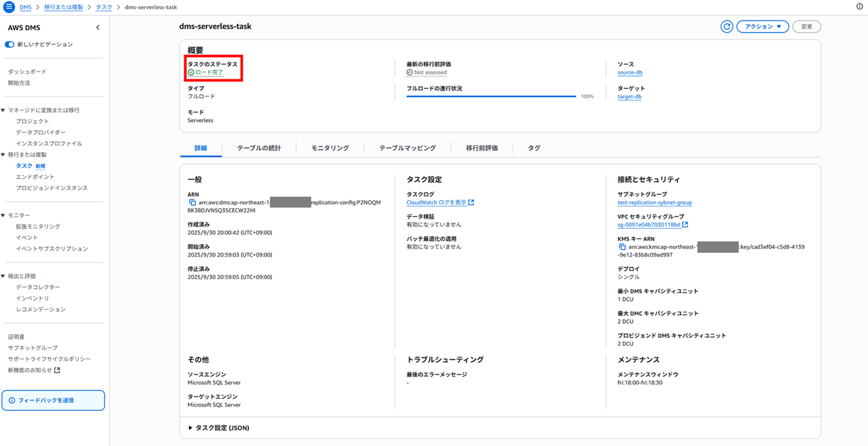
Task: Open データプロバイダー in the sidebar
Action: [41, 132]
